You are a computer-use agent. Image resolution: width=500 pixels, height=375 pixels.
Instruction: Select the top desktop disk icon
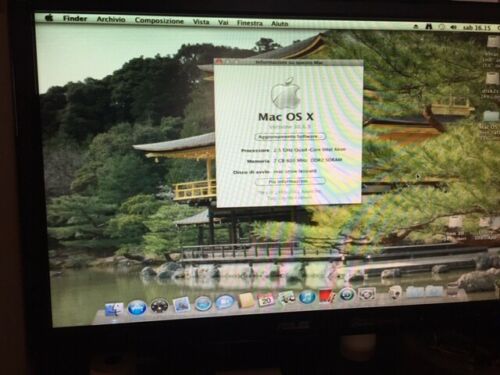point(492,43)
